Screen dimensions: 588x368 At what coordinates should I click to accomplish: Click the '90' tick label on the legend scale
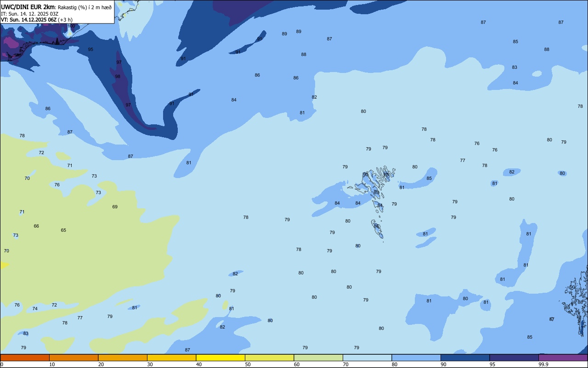pos(443,364)
